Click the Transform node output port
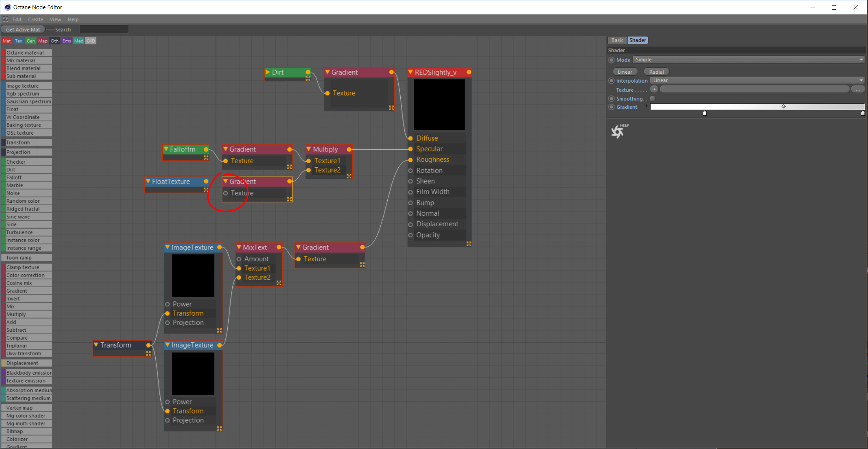 click(148, 345)
